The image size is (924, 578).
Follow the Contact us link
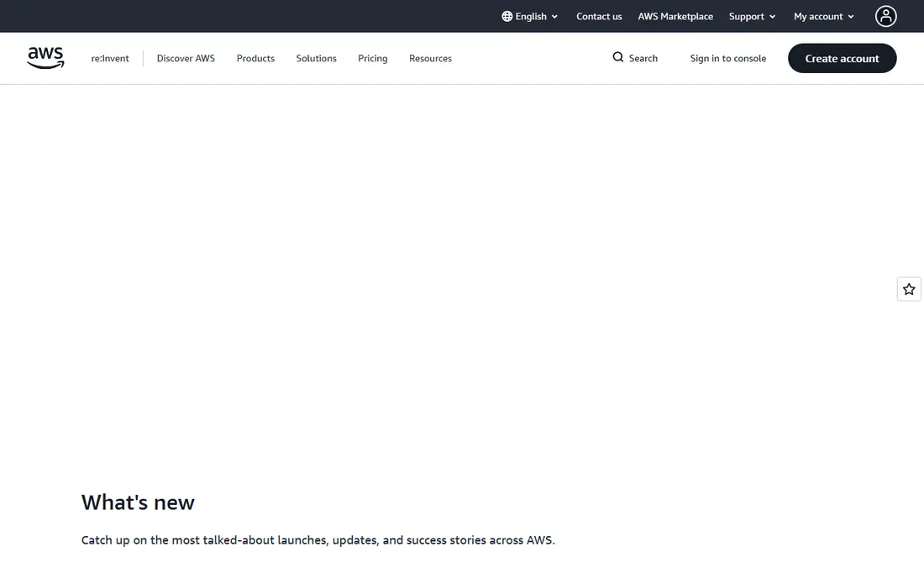pyautogui.click(x=599, y=17)
